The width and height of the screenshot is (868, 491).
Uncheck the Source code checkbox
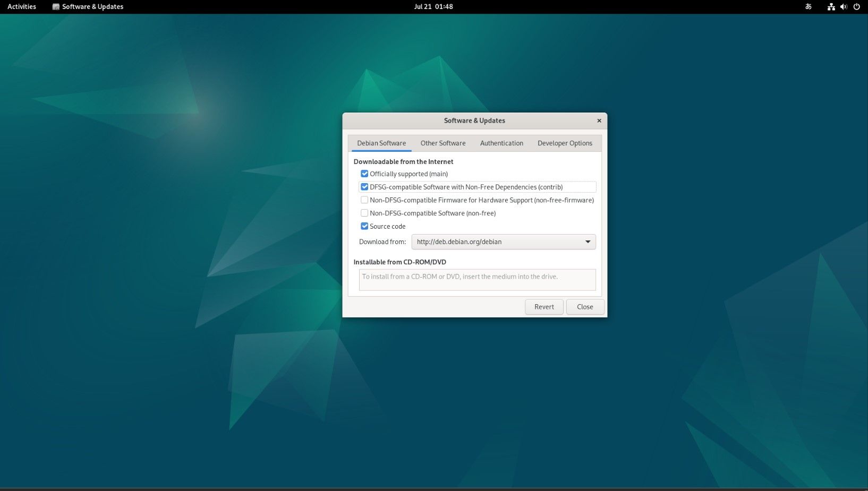(x=364, y=226)
